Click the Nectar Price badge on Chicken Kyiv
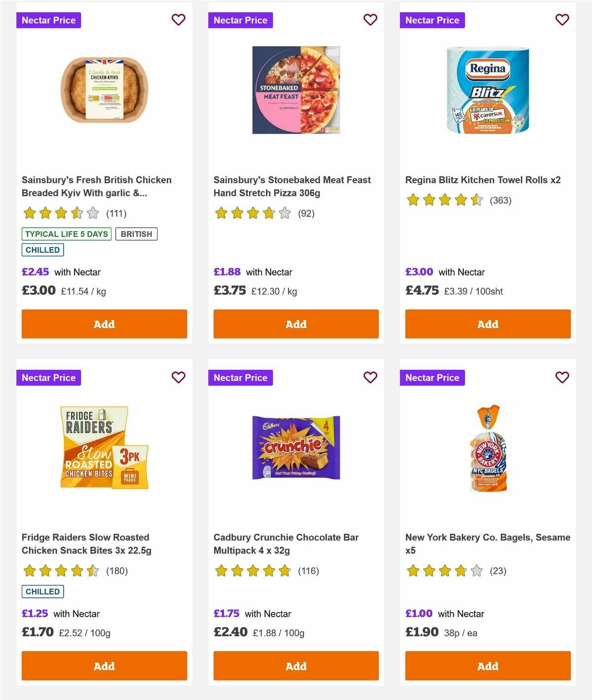Screen dimensions: 592x700 49,20
